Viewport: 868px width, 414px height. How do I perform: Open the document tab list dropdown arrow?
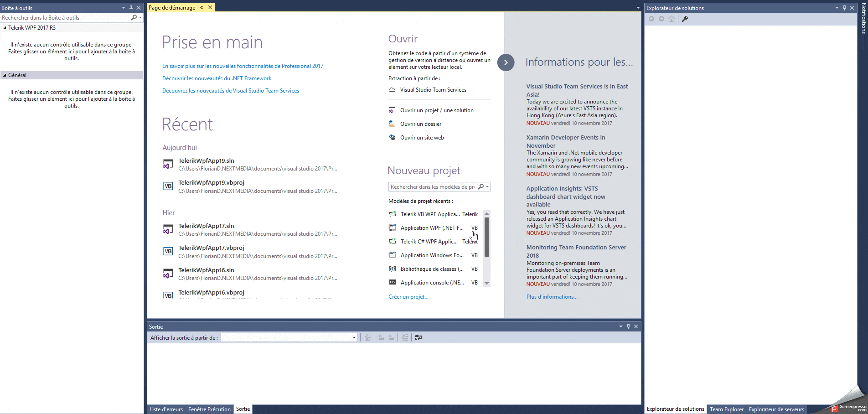pos(638,8)
